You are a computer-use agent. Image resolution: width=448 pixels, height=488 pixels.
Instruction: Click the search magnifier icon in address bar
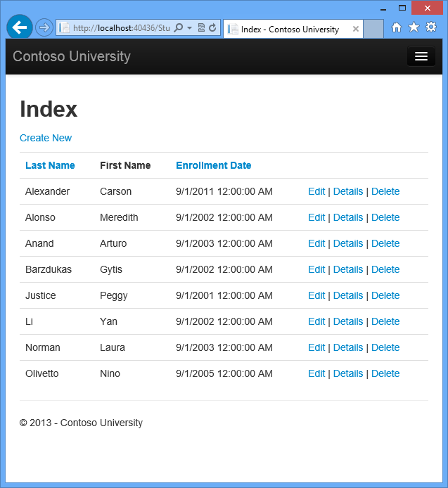pyautogui.click(x=179, y=27)
